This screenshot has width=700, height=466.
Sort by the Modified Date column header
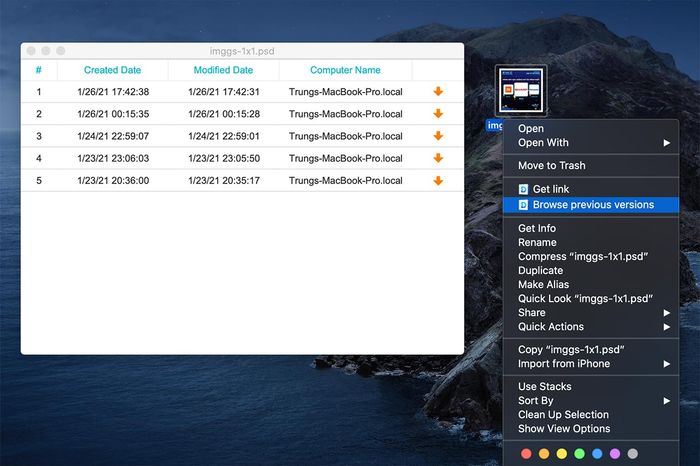(x=223, y=70)
